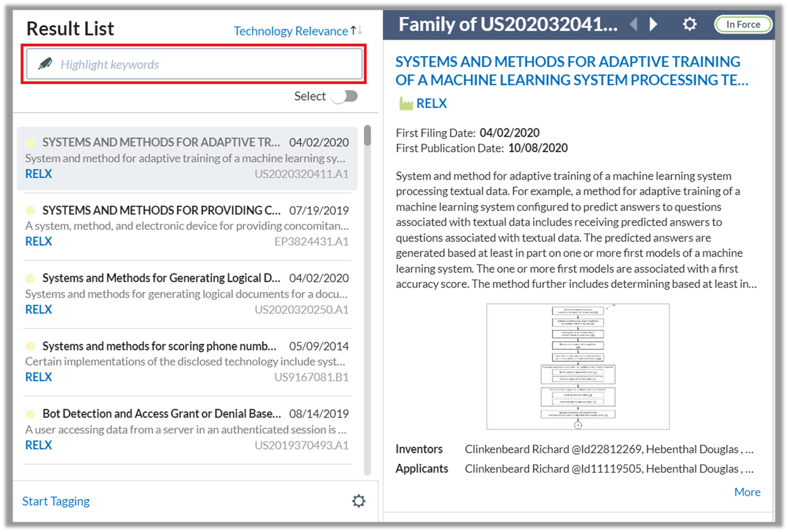Click publication number US2020320411.A1
The image size is (788, 532).
[x=301, y=174]
